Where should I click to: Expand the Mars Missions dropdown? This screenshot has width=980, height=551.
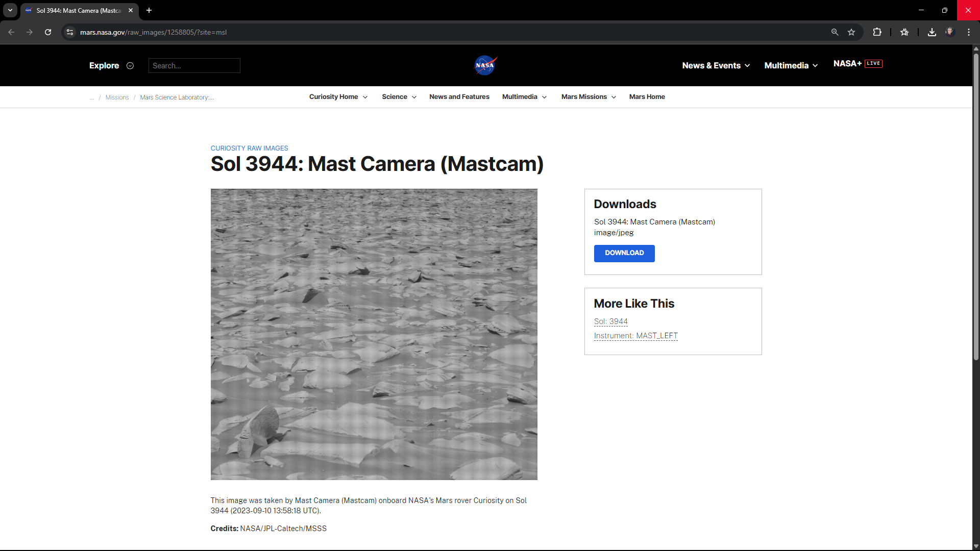pyautogui.click(x=589, y=97)
